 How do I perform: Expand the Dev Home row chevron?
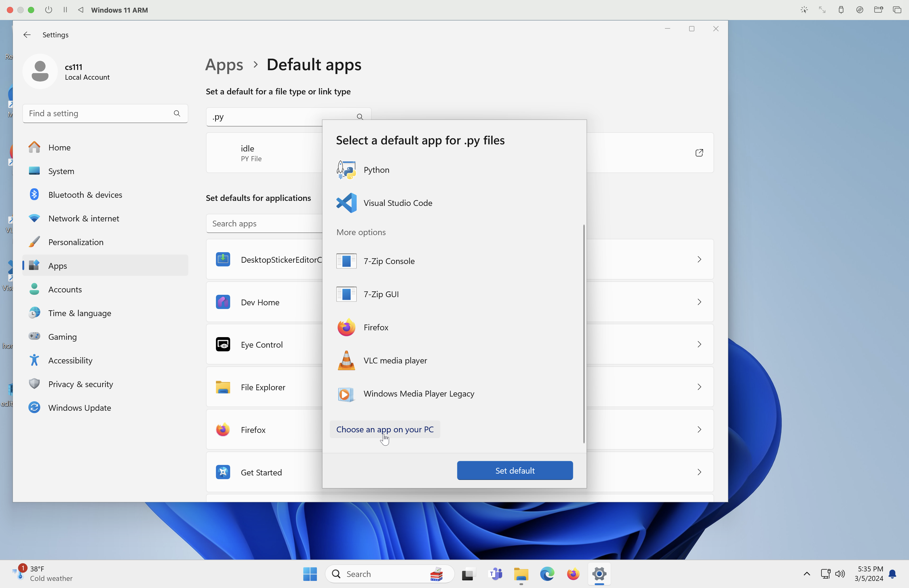[699, 302]
